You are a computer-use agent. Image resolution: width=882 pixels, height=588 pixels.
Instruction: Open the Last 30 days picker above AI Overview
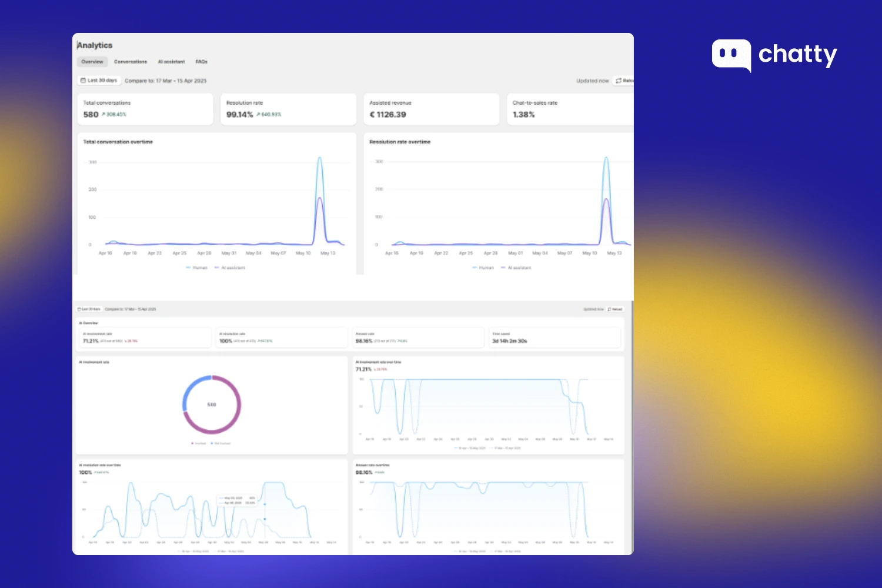pos(89,309)
